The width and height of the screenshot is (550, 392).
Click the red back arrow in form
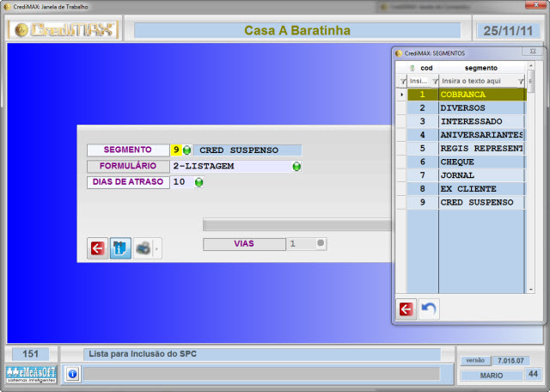97,248
